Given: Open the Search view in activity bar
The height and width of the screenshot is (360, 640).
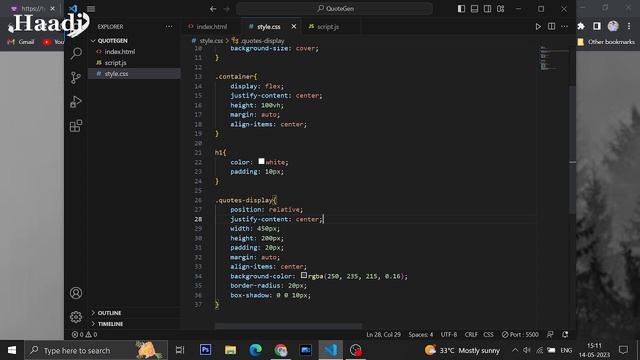Looking at the screenshot, I should click(x=76, y=53).
